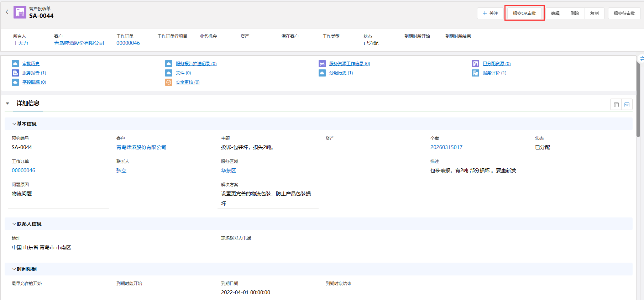Click the service resource work info icon
Screen dimensions: 644x300
point(322,64)
